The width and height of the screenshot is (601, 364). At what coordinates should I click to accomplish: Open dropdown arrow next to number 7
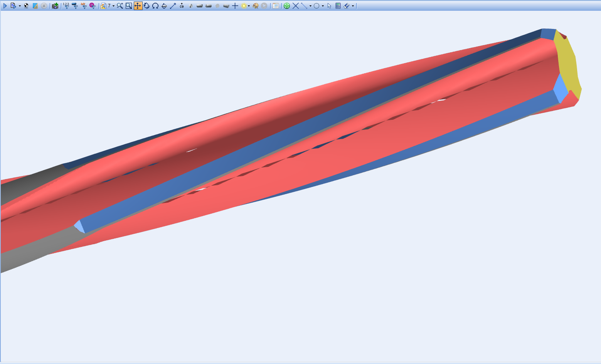tap(113, 6)
